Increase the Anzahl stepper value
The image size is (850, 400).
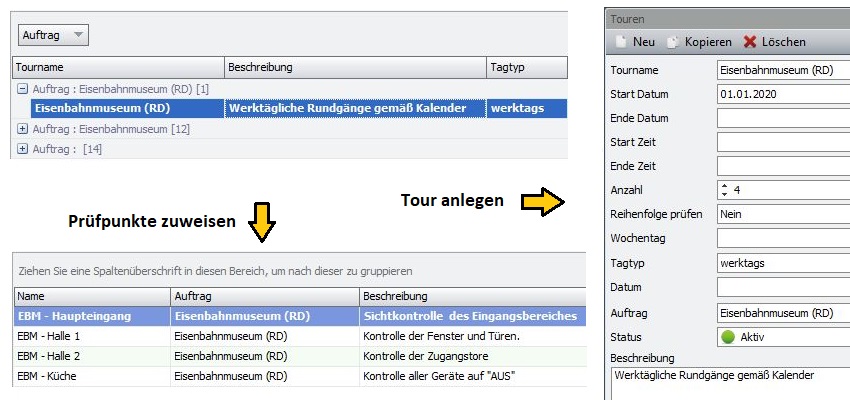(725, 186)
